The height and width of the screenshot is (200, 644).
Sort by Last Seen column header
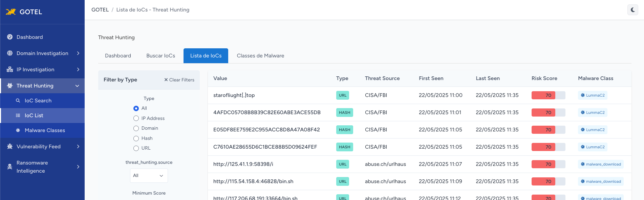(488, 78)
